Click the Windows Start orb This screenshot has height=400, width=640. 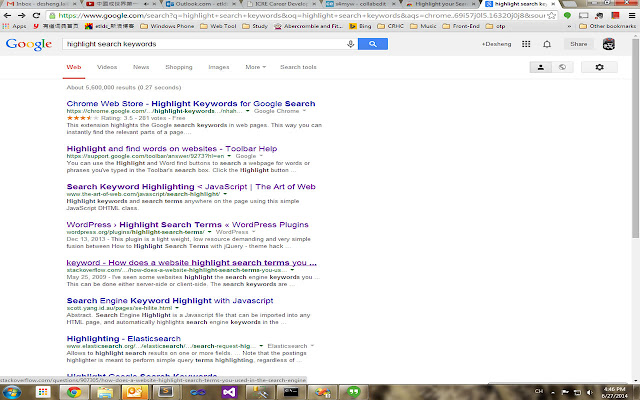point(11,392)
